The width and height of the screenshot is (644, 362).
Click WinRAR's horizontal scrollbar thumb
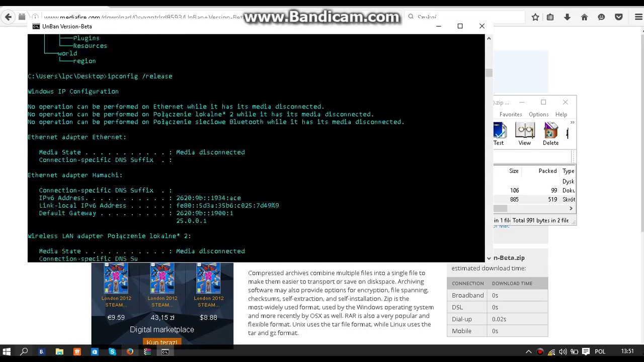pos(500,208)
